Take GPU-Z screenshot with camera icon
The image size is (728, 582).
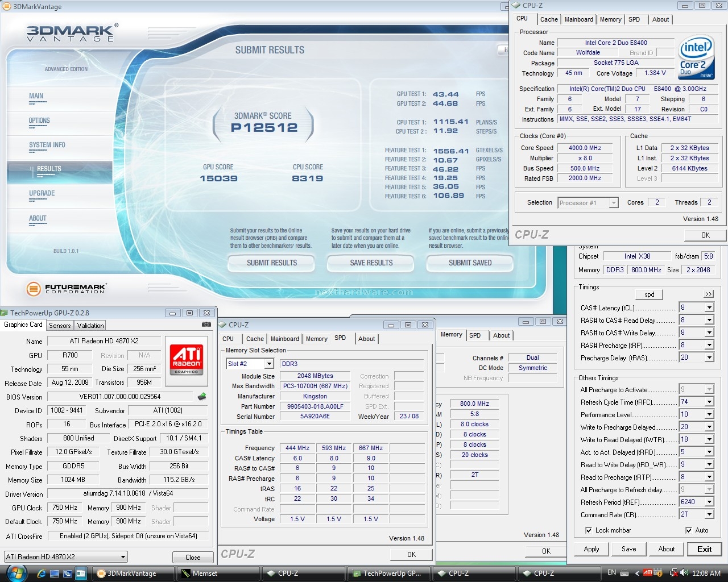pos(206,325)
